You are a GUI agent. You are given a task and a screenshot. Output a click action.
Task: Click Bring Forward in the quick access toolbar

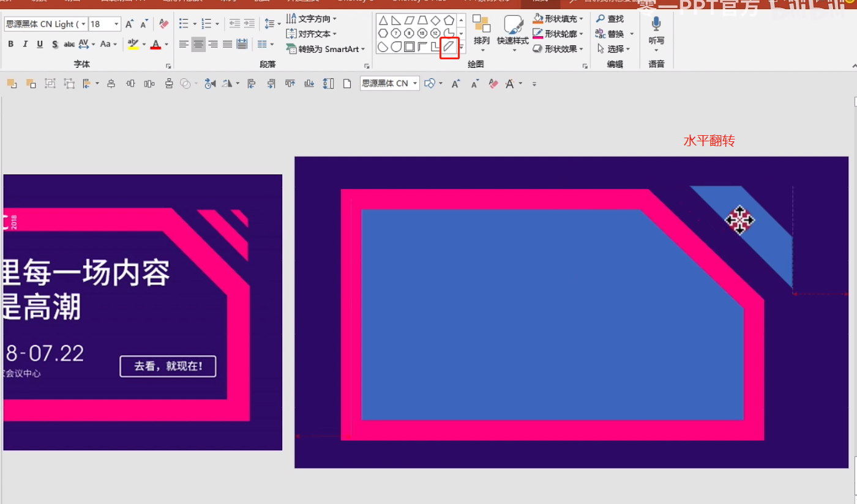(12, 83)
